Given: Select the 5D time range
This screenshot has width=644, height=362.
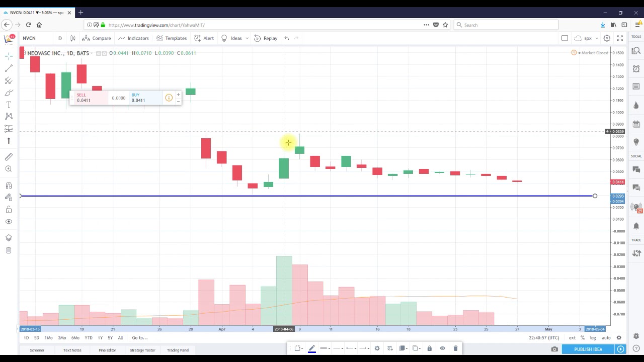Looking at the screenshot, I should pyautogui.click(x=36, y=338).
